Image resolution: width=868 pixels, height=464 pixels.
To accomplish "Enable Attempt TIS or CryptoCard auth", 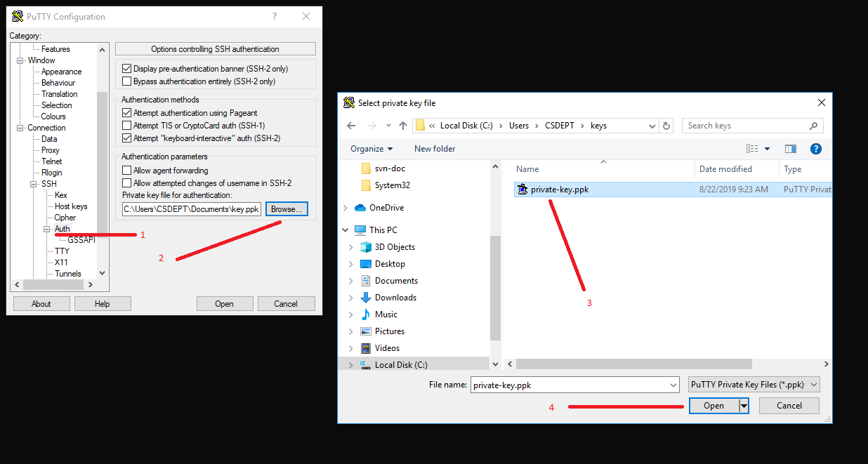I will [127, 126].
